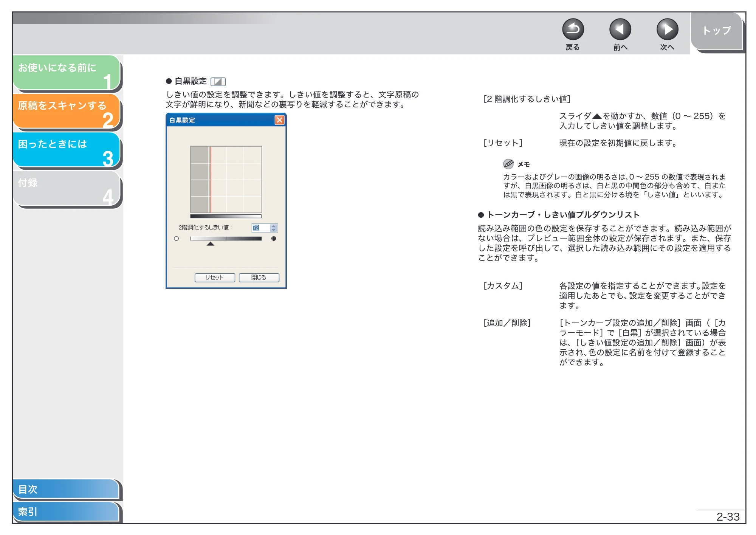Click the リセット button in dialog
Screen dimensions: 756x535
tap(215, 278)
